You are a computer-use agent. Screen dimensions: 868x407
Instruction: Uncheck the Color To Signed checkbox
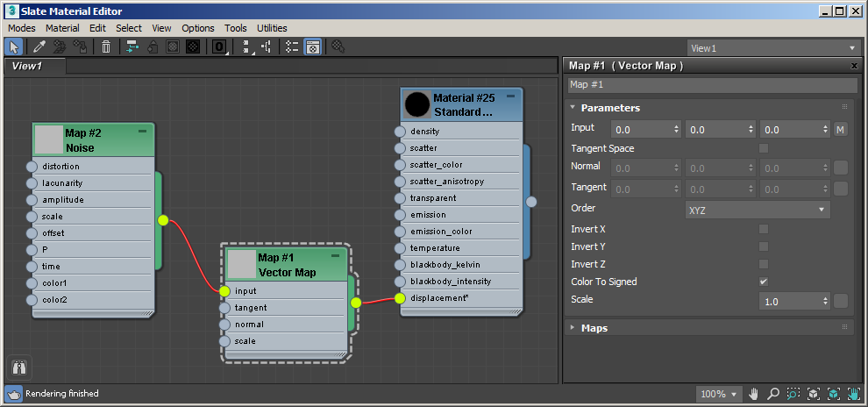point(764,282)
